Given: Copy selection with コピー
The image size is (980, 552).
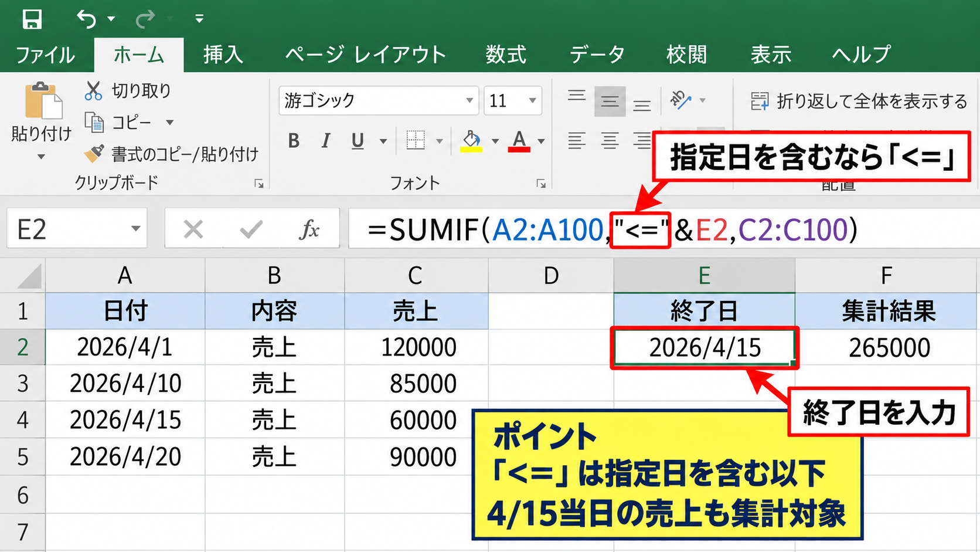Looking at the screenshot, I should click(118, 122).
